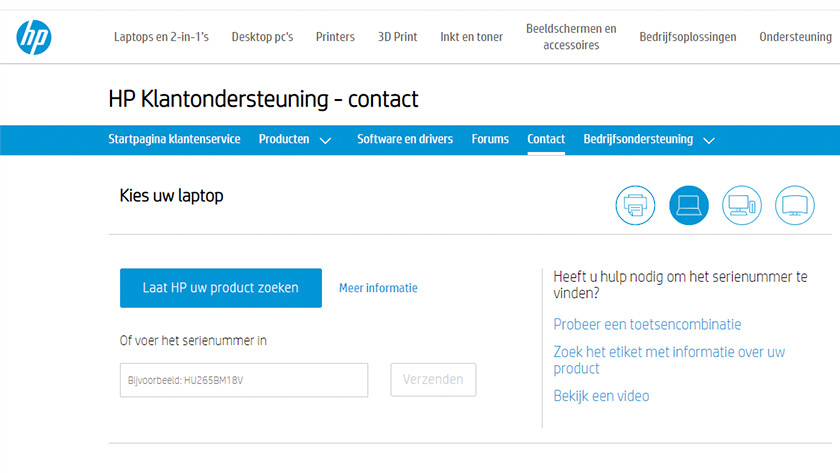Select the laptop product icon
Image resolution: width=840 pixels, height=473 pixels.
(688, 206)
